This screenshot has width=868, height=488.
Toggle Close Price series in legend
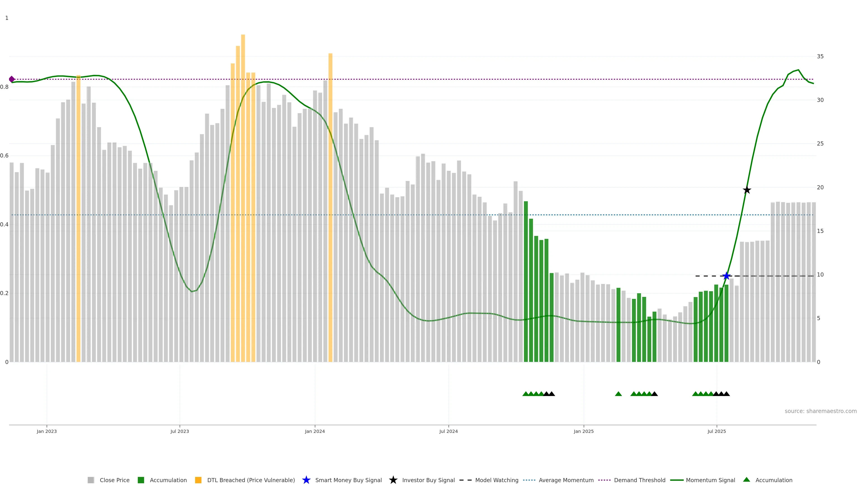tap(114, 480)
